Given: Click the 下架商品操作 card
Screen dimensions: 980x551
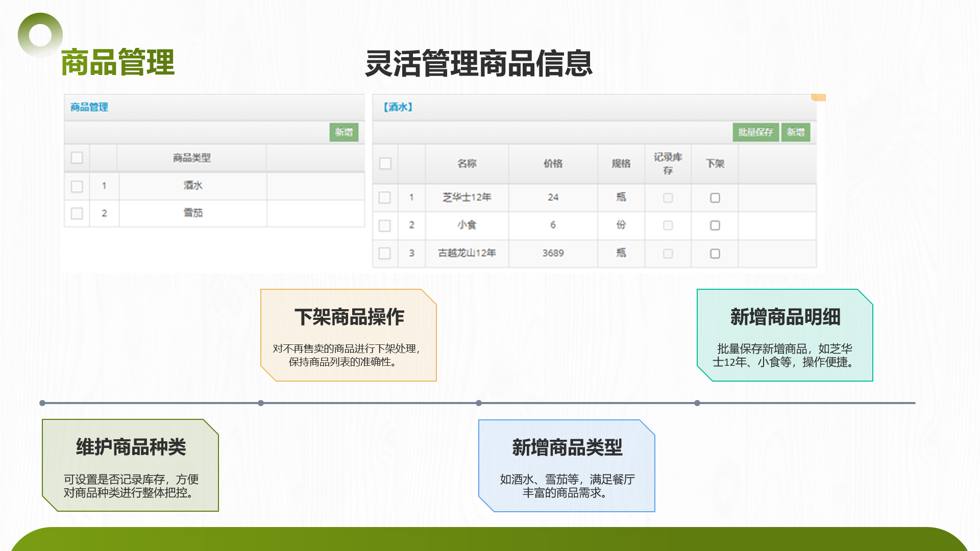Looking at the screenshot, I should [x=349, y=335].
